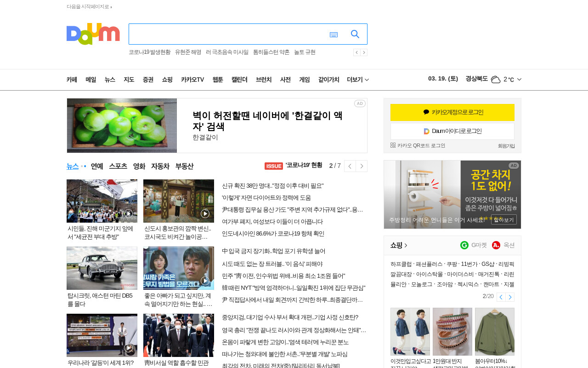Viewport: 588px width, 368px height.
Task: Open headline 中 입국 금지 장기화
Action: 273,251
